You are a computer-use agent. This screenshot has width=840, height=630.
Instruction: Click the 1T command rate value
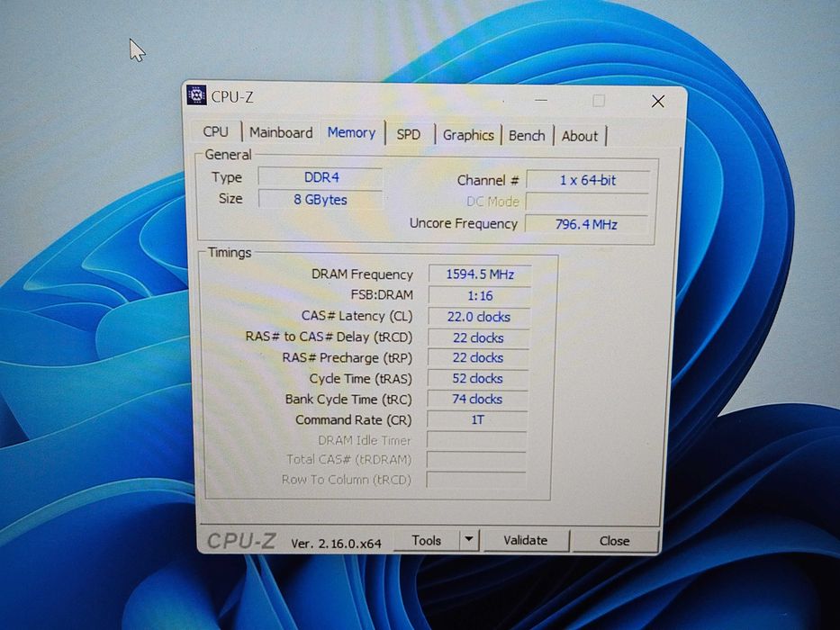[477, 420]
